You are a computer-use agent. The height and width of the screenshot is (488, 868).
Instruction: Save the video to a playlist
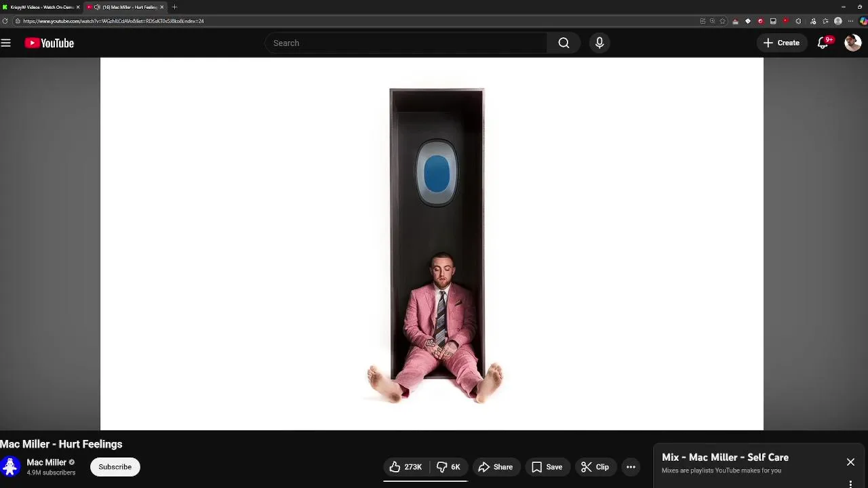tap(547, 467)
